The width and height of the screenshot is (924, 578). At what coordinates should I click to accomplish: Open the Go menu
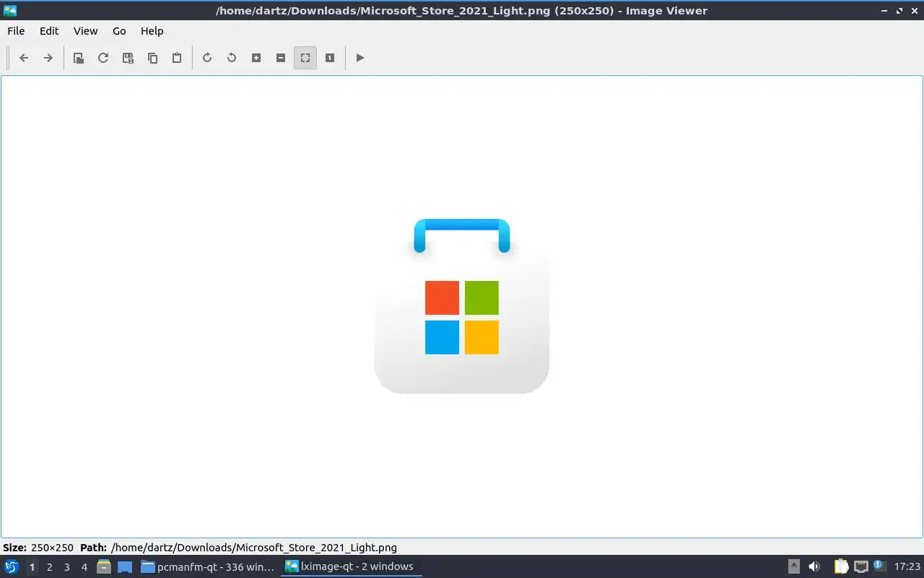(119, 31)
